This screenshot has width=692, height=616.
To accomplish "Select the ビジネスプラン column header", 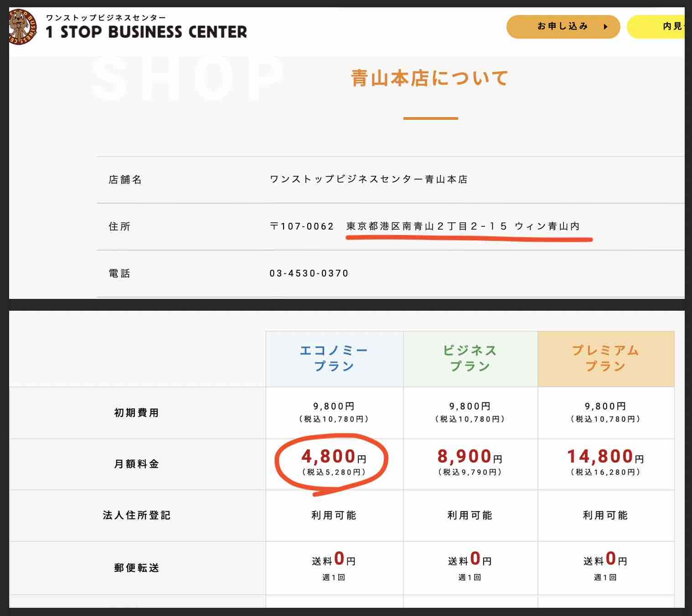I will [470, 359].
